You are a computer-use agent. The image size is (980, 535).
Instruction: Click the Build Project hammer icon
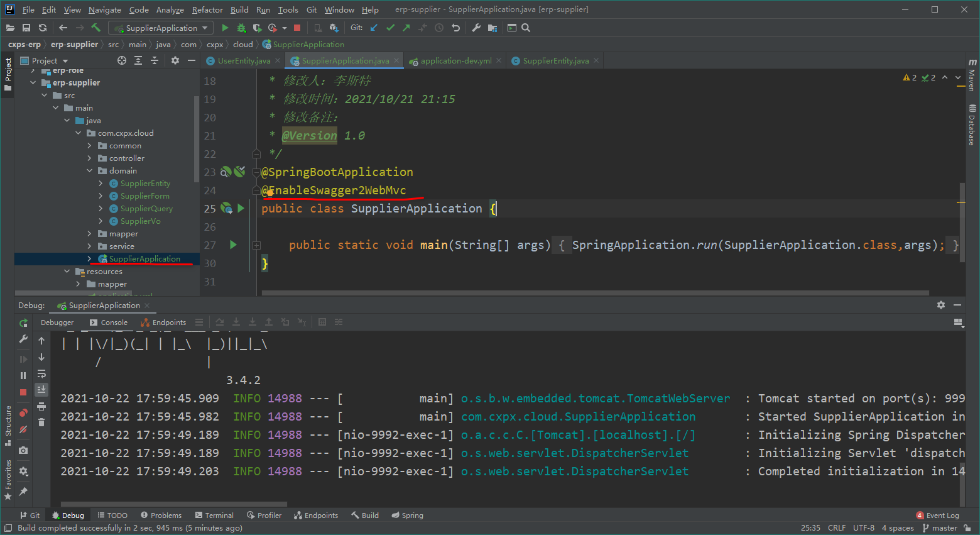click(95, 28)
